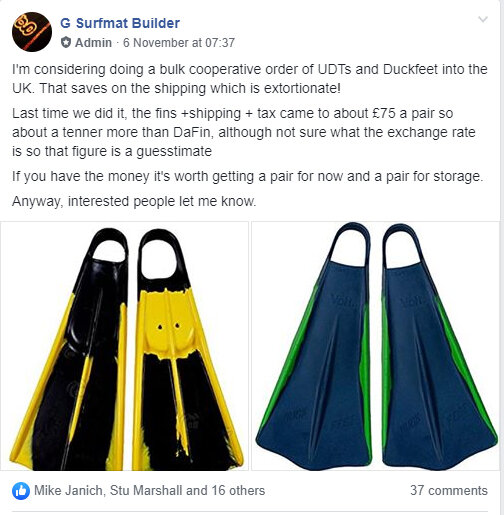The width and height of the screenshot is (504, 515).
Task: Open the post options chevron menu
Action: (483, 19)
